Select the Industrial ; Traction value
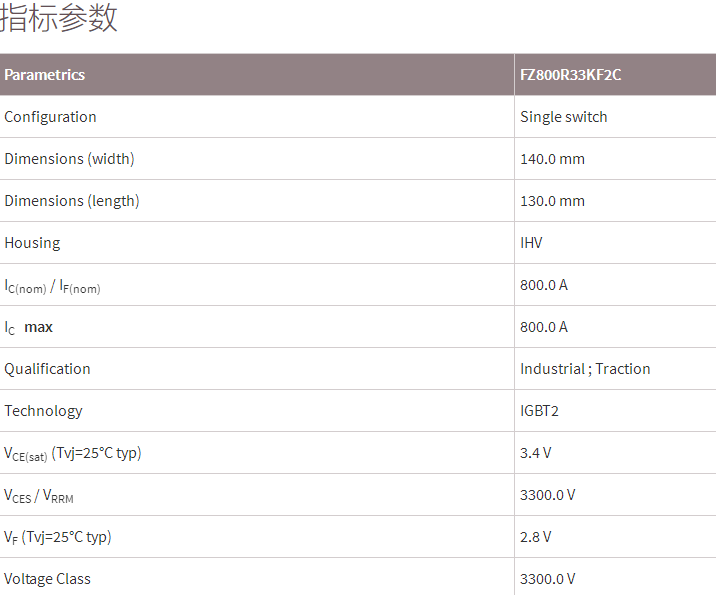This screenshot has width=716, height=595. click(x=585, y=369)
